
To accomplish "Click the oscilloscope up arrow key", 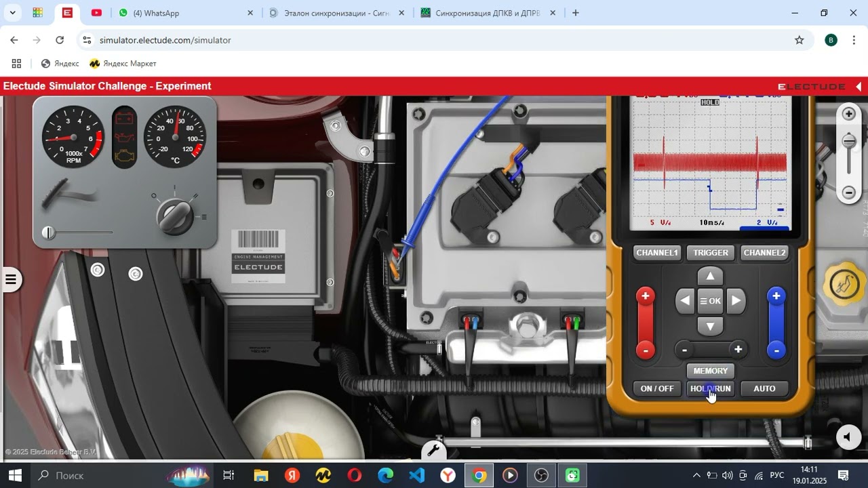I will click(710, 276).
